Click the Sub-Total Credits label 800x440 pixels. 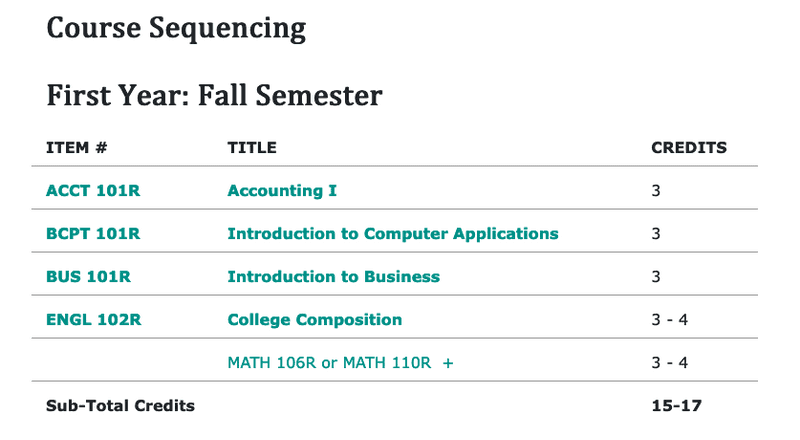pyautogui.click(x=120, y=405)
